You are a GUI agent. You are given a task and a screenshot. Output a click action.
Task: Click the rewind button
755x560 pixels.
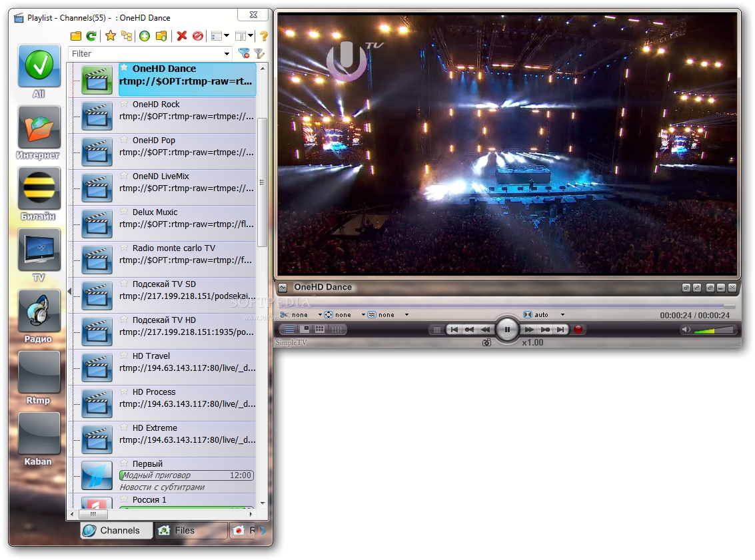tap(485, 330)
